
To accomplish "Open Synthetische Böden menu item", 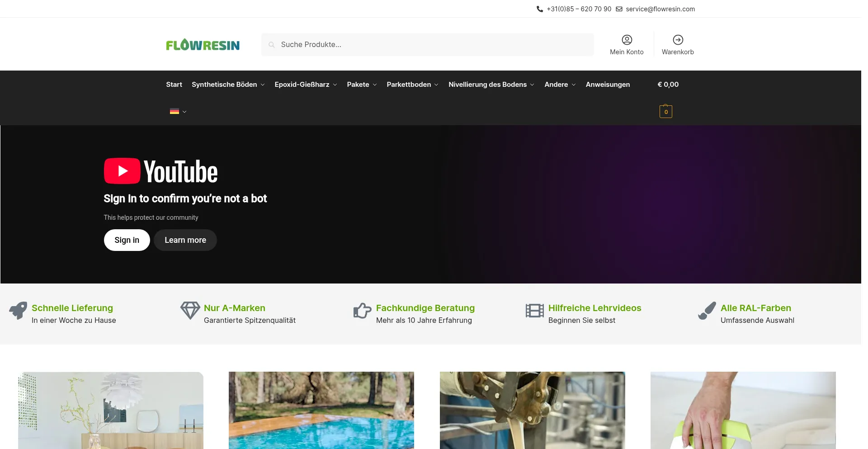I will tap(224, 85).
